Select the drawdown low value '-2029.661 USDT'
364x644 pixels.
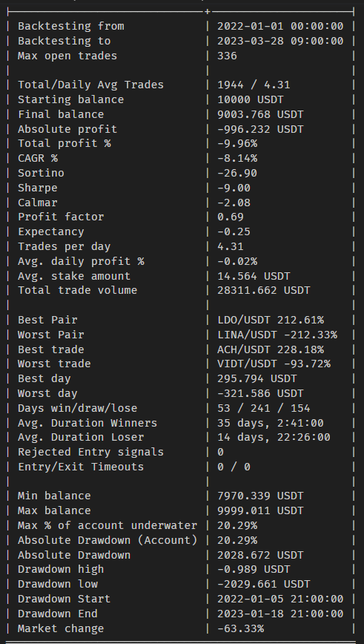263,584
